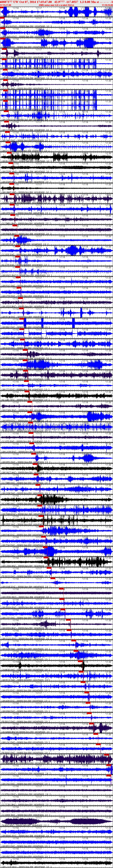
Task: Select the UW.LKVW EHZ trace label
Action: 26,451
